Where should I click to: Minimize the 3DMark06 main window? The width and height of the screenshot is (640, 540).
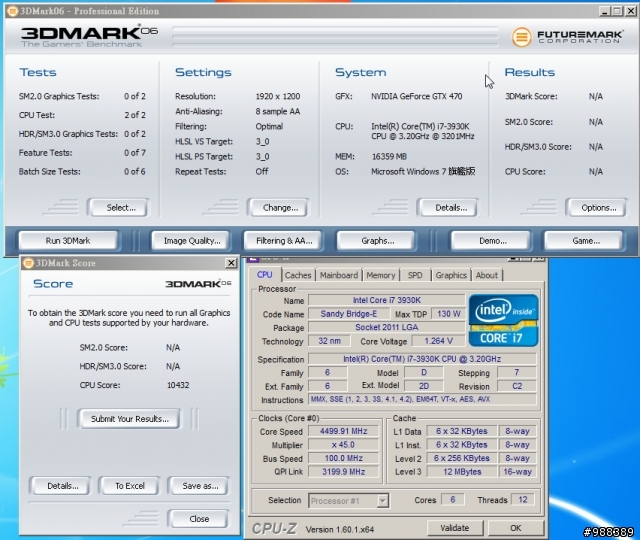click(605, 11)
